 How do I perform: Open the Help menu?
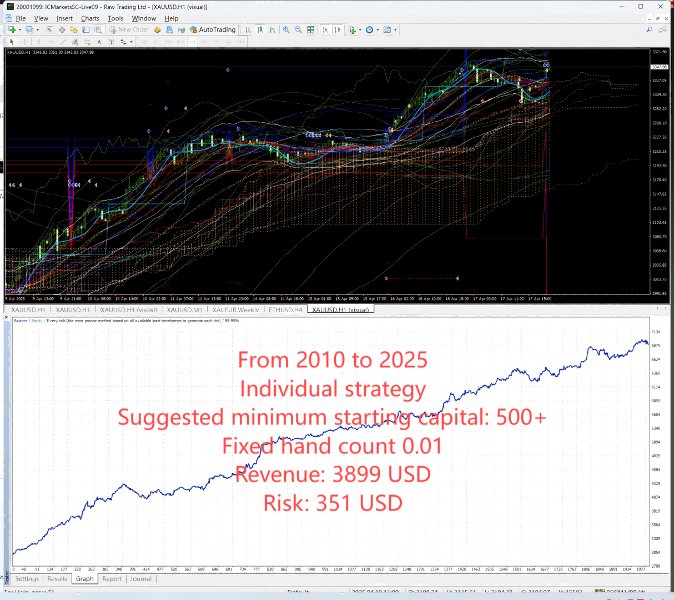(x=171, y=18)
